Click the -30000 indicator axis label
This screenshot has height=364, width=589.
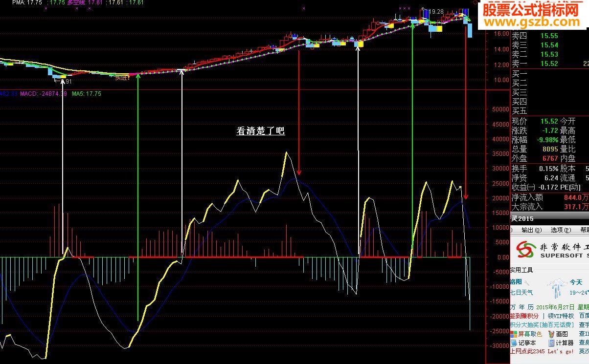point(499,346)
